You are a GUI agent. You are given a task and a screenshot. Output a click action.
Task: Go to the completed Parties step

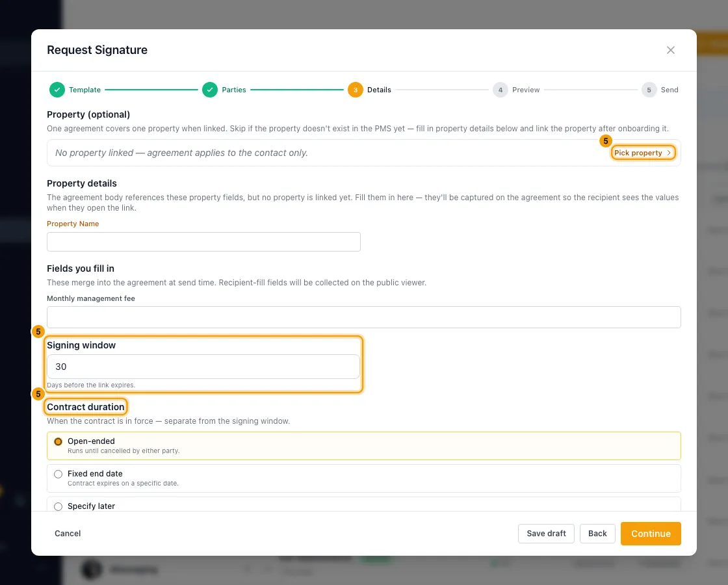click(224, 90)
